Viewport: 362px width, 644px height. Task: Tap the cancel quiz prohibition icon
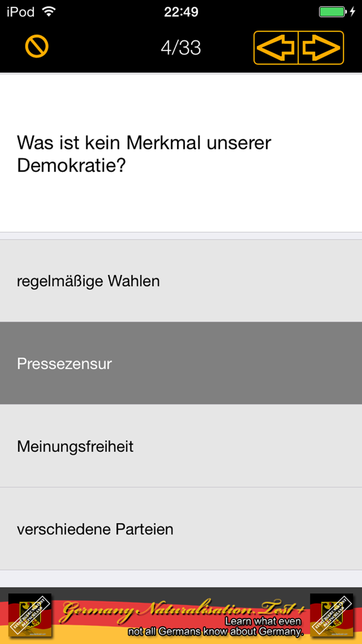[36, 47]
